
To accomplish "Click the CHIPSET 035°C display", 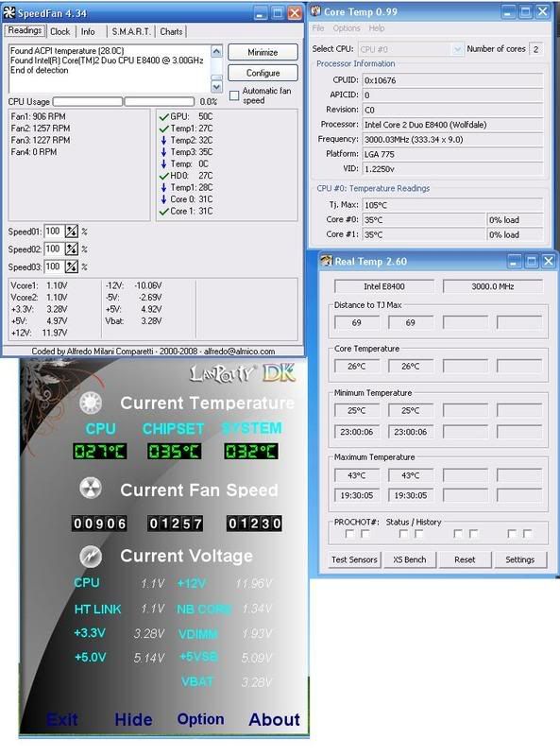I will click(174, 452).
